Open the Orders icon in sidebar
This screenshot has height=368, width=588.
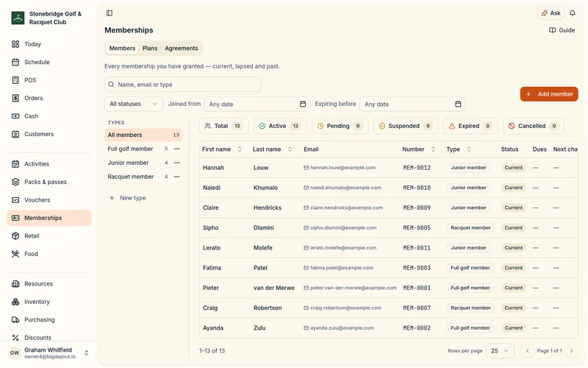(15, 99)
